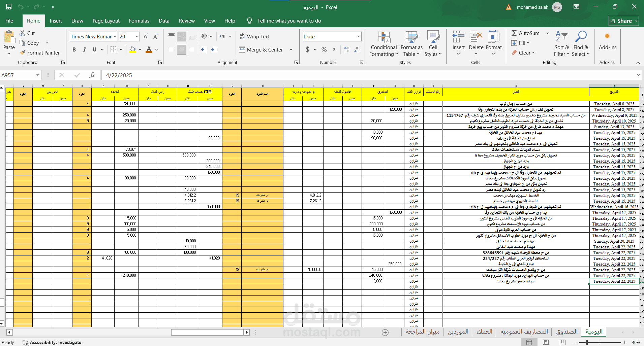Viewport: 644px width, 346px height.
Task: Copy the selected cell
Action: (29, 43)
